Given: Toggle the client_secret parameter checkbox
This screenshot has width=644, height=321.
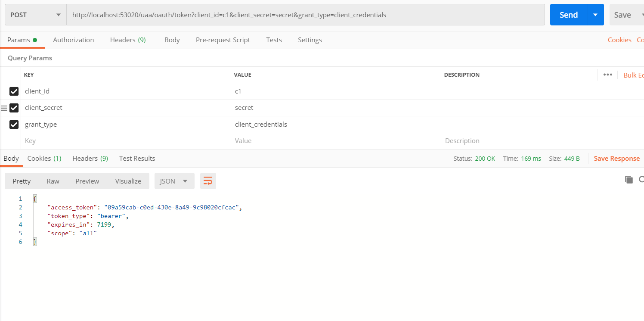Looking at the screenshot, I should [x=14, y=108].
